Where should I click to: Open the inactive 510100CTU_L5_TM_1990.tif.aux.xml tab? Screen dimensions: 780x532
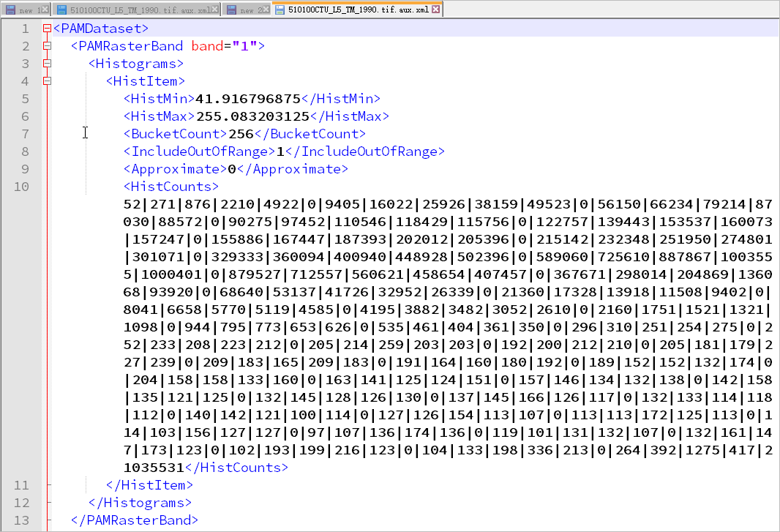[140, 10]
